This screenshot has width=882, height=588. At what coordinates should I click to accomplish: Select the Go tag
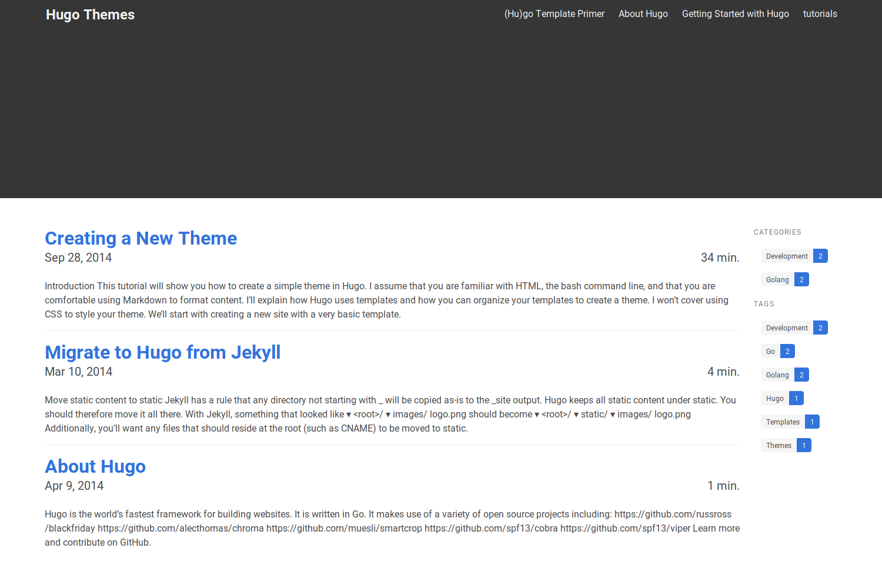click(770, 351)
